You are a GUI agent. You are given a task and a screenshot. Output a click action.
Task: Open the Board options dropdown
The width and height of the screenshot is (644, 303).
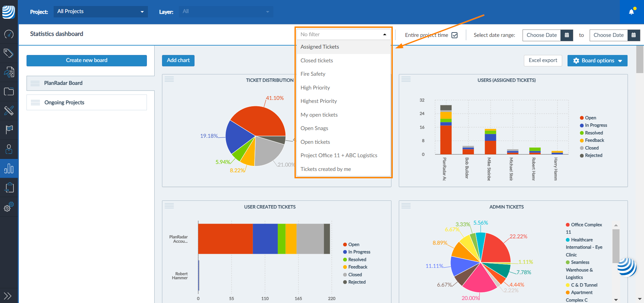[597, 61]
